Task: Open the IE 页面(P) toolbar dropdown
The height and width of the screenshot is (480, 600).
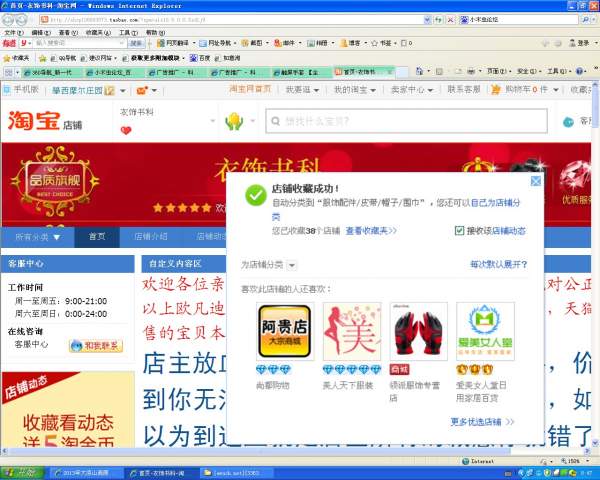Action: pos(499,71)
